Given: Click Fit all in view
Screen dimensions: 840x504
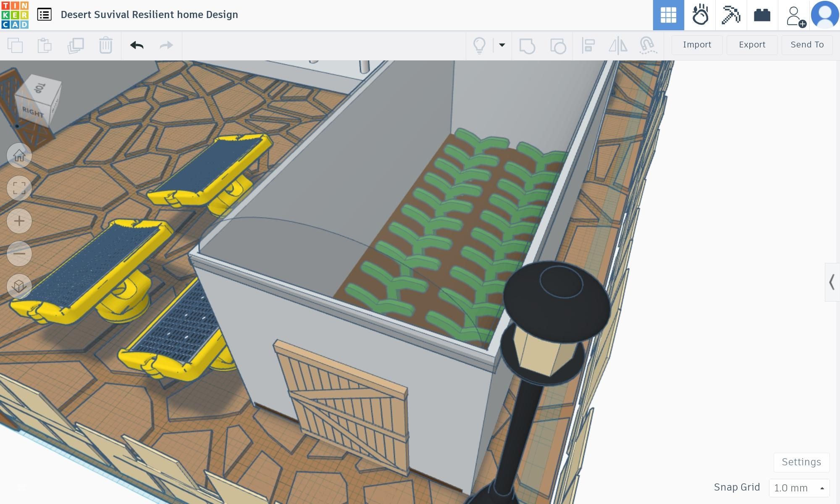Looking at the screenshot, I should pyautogui.click(x=19, y=188).
